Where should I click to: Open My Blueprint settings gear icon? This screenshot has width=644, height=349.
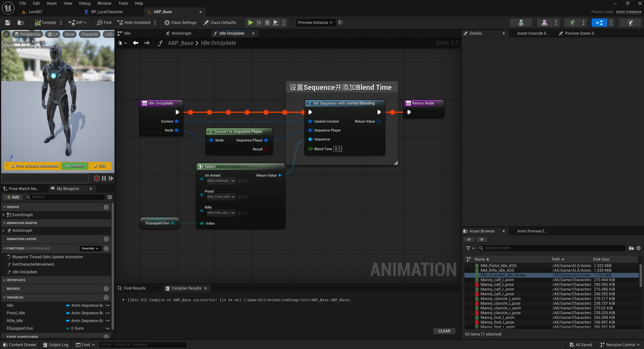click(x=110, y=197)
